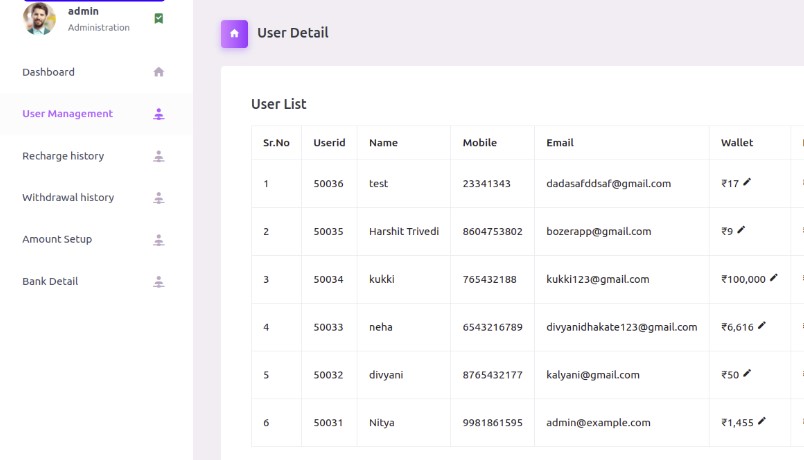Click pencil icon next to ₹100,000 wallet
The width and height of the screenshot is (804, 460).
(774, 277)
